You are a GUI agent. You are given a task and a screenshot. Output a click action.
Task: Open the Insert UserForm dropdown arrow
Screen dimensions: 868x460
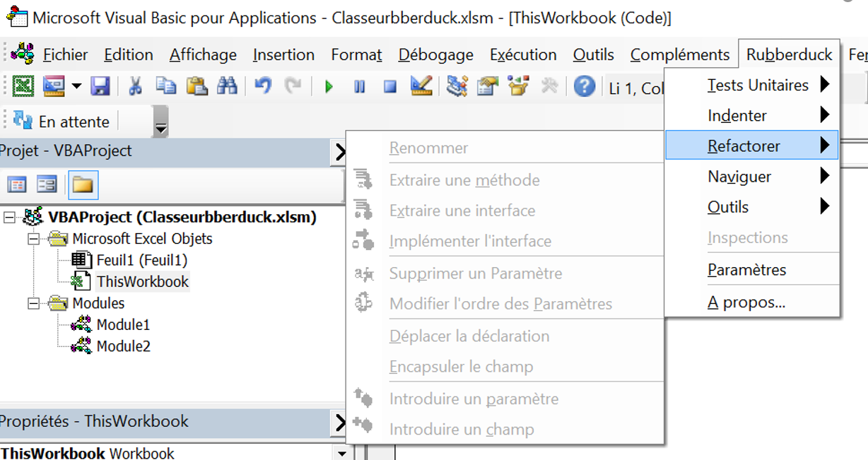click(x=76, y=87)
